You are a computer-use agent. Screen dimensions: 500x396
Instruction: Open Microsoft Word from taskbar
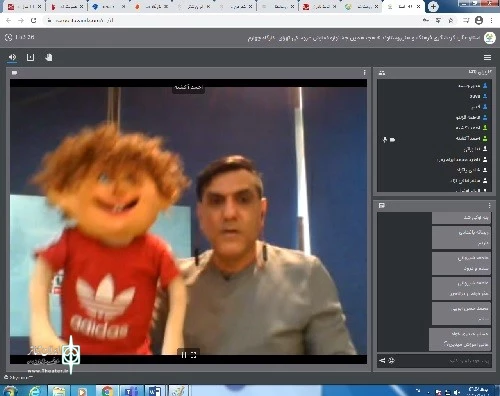pos(154,391)
